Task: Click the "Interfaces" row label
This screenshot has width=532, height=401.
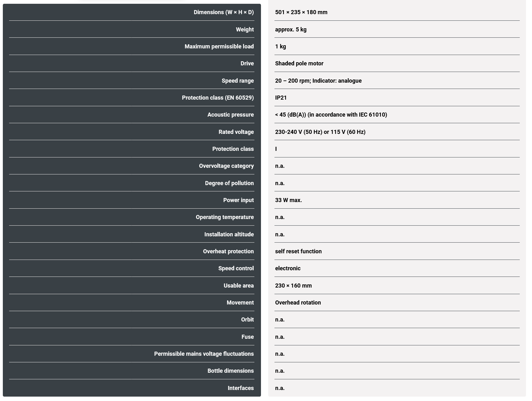Action: click(241, 388)
